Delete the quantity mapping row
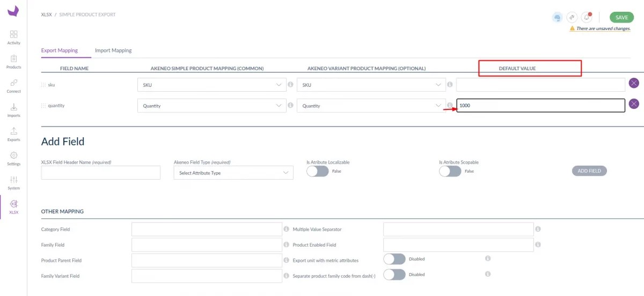This screenshot has height=296, width=644. coord(634,104)
